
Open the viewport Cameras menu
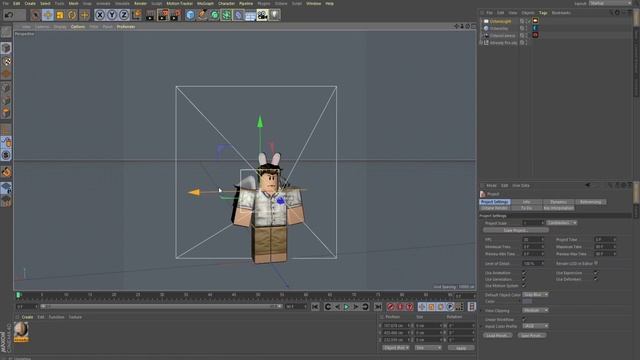42,27
